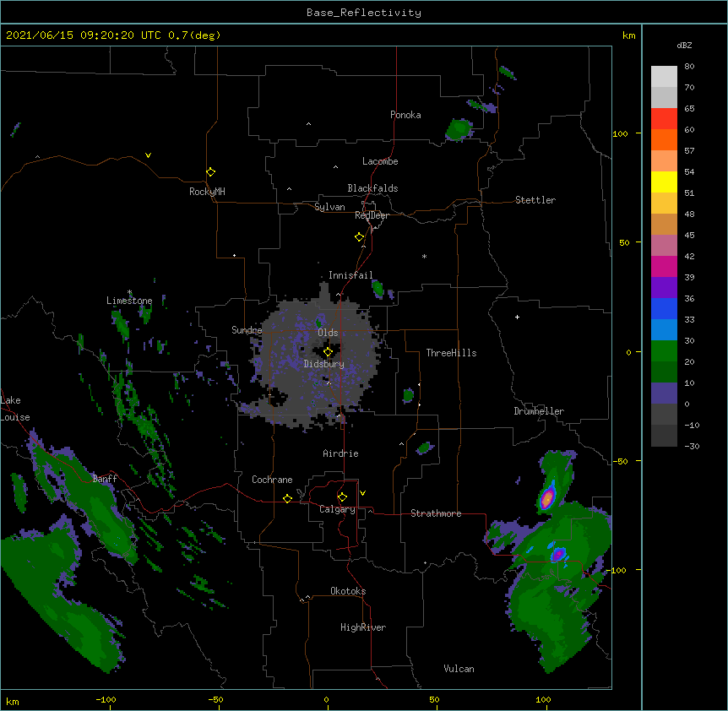Click the Base_Reflectivity title
728x711 pixels.
point(364,13)
